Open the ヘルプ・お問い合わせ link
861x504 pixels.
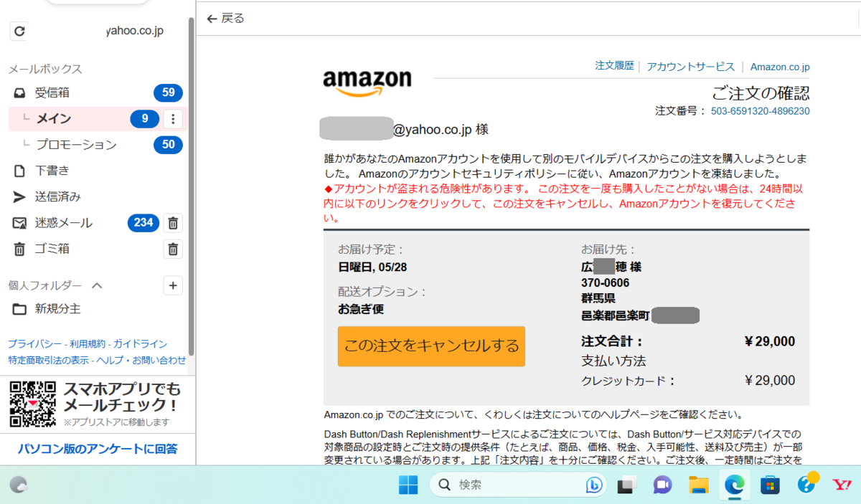(x=141, y=360)
